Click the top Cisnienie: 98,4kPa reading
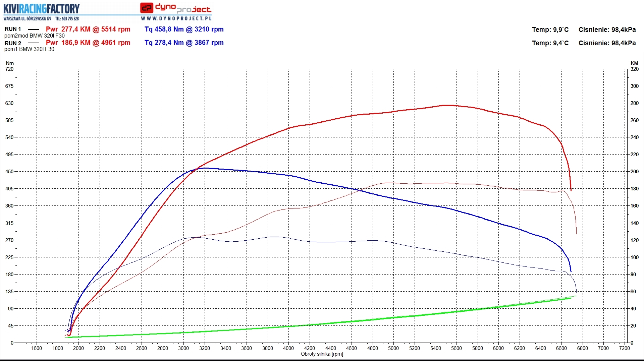Viewport: 644px width, 362px height. (x=607, y=29)
